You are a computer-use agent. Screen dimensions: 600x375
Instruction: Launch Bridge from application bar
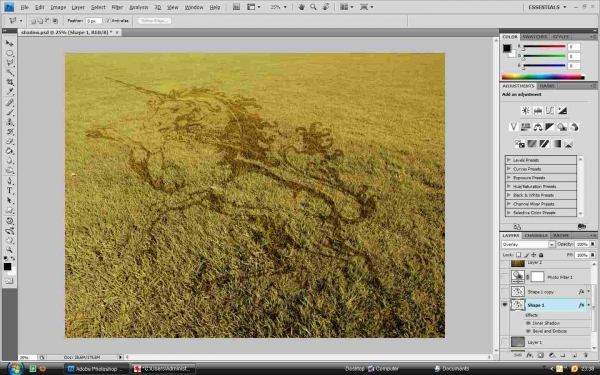(x=236, y=7)
